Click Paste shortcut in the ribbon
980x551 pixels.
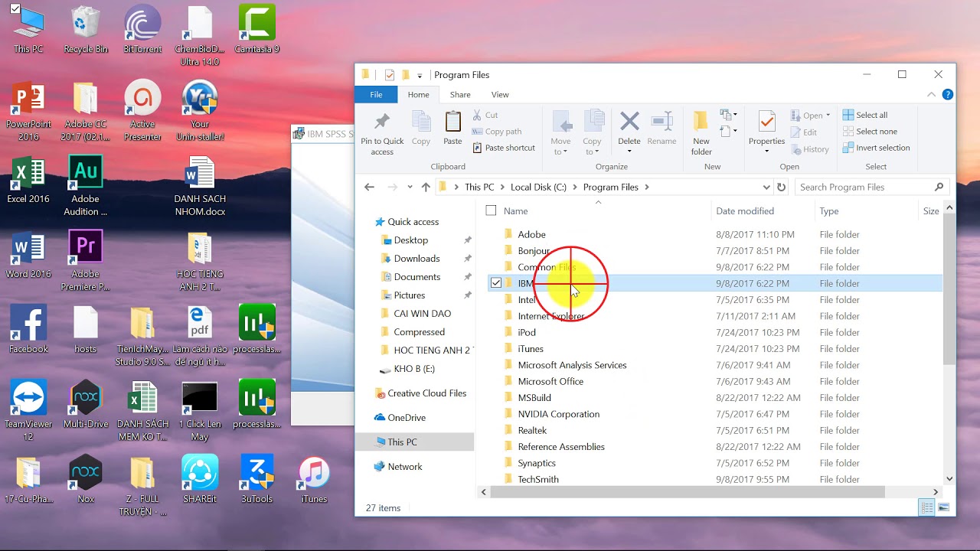(x=503, y=148)
